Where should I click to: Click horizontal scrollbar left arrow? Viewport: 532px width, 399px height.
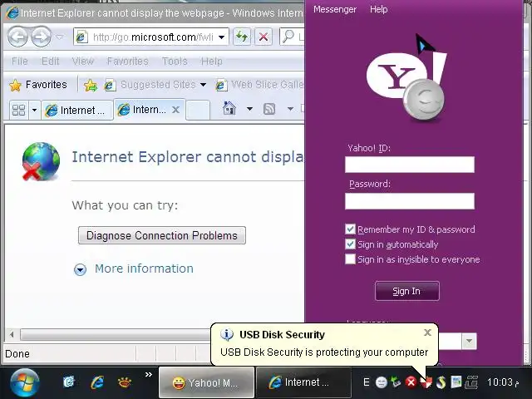coord(12,335)
